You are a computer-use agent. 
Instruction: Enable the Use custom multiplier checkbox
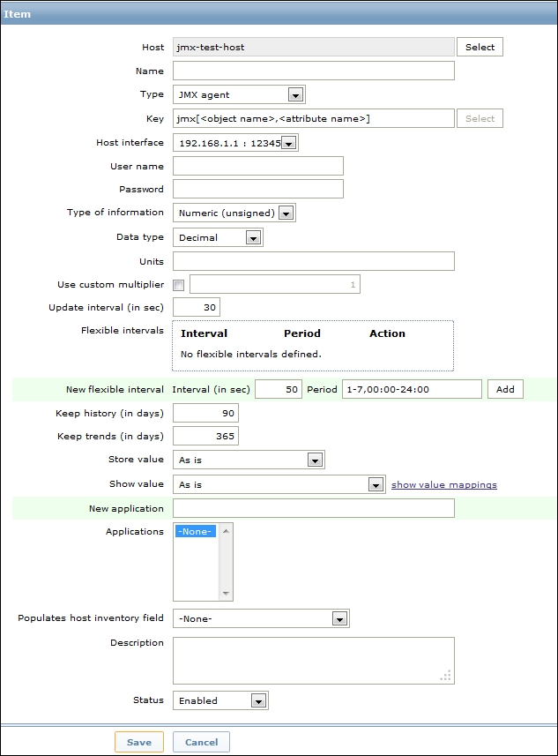click(179, 285)
